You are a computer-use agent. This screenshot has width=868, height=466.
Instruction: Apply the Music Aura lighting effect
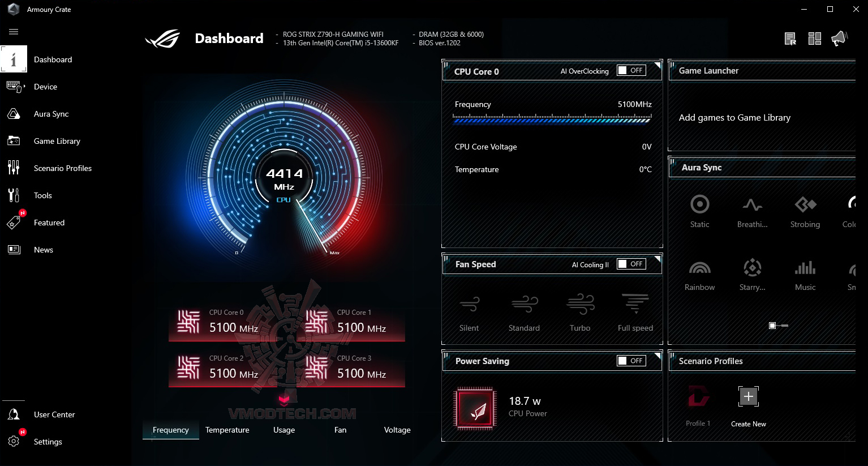pyautogui.click(x=805, y=275)
